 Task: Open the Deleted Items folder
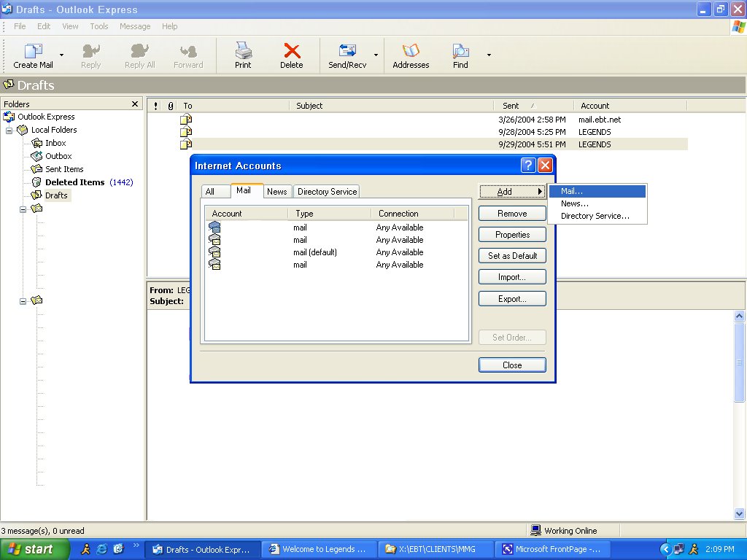74,182
